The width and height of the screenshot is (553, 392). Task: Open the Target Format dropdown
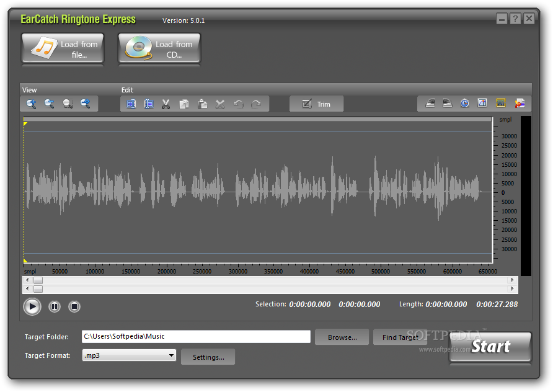point(129,355)
